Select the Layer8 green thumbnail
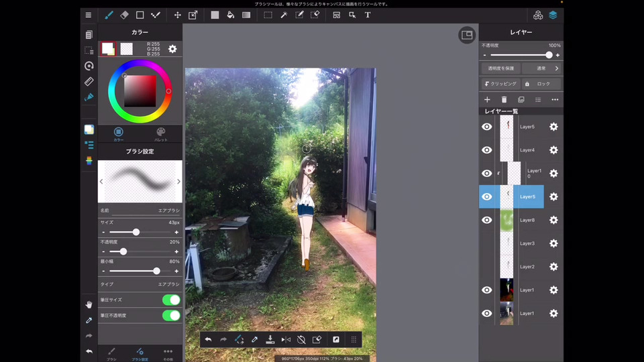Image resolution: width=644 pixels, height=362 pixels. 506,220
